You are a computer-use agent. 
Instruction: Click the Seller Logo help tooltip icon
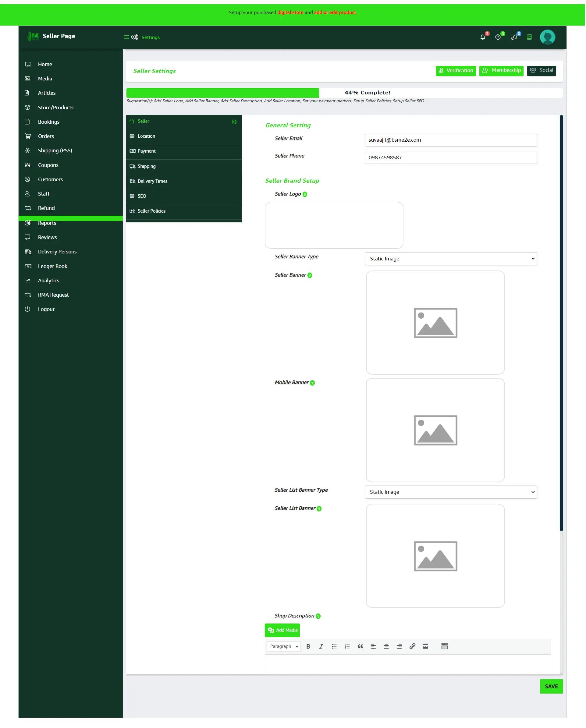305,194
